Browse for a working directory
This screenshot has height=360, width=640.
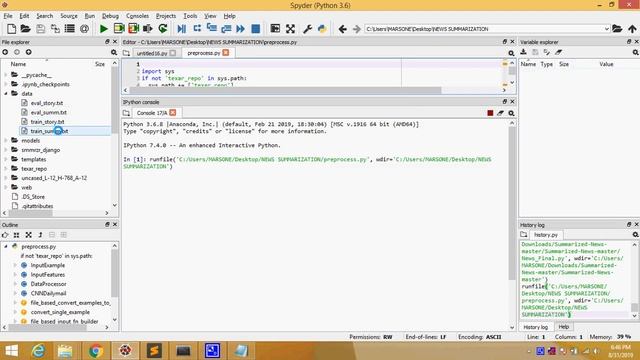[617, 29]
